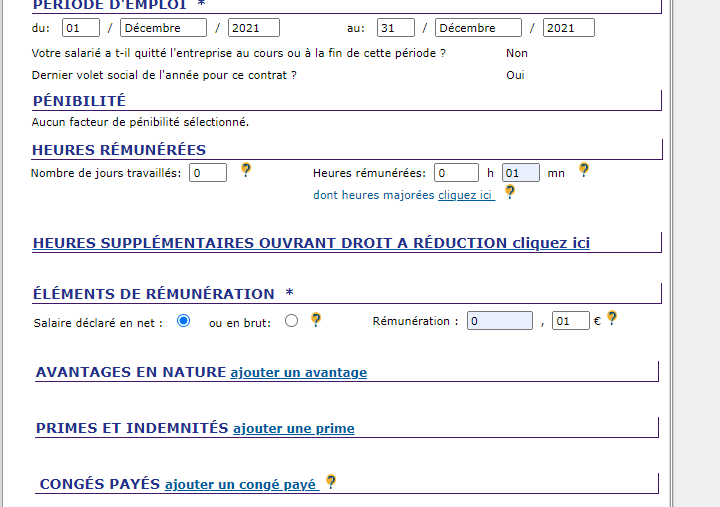Click the heures rémunérées minutes field
Viewport: 720px width, 507px height.
pos(520,173)
